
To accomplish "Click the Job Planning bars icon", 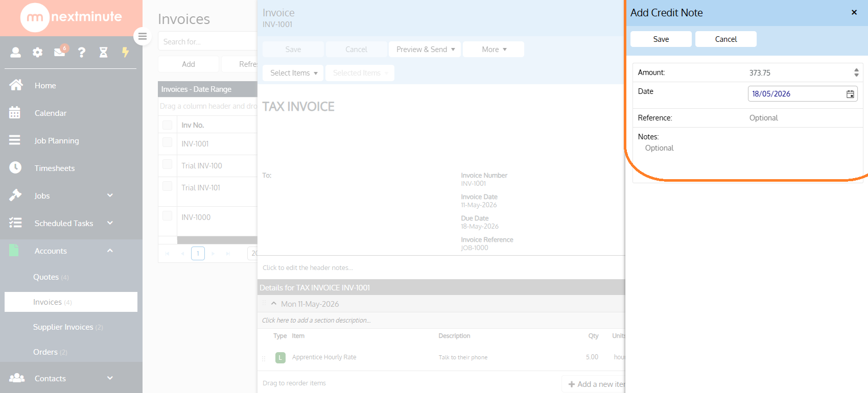I will point(15,140).
